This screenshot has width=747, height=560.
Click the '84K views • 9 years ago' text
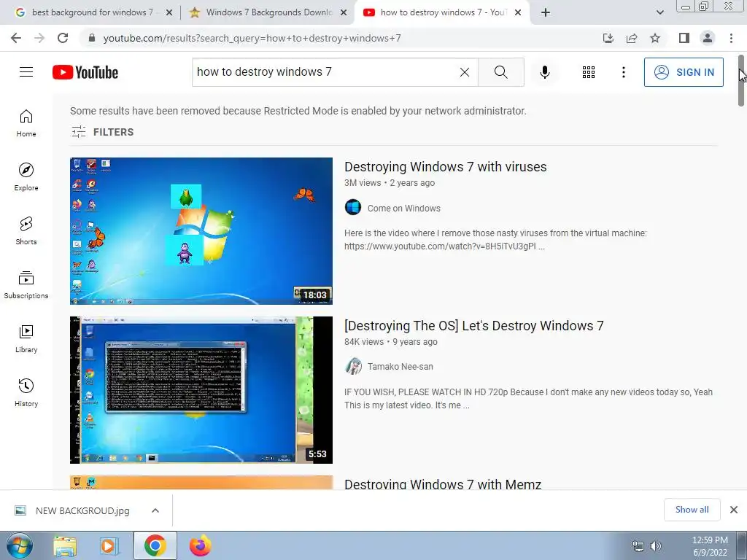click(x=391, y=342)
